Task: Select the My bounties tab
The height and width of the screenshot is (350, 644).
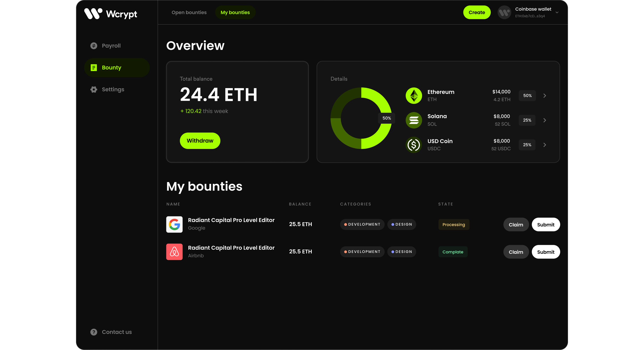Action: coord(235,13)
